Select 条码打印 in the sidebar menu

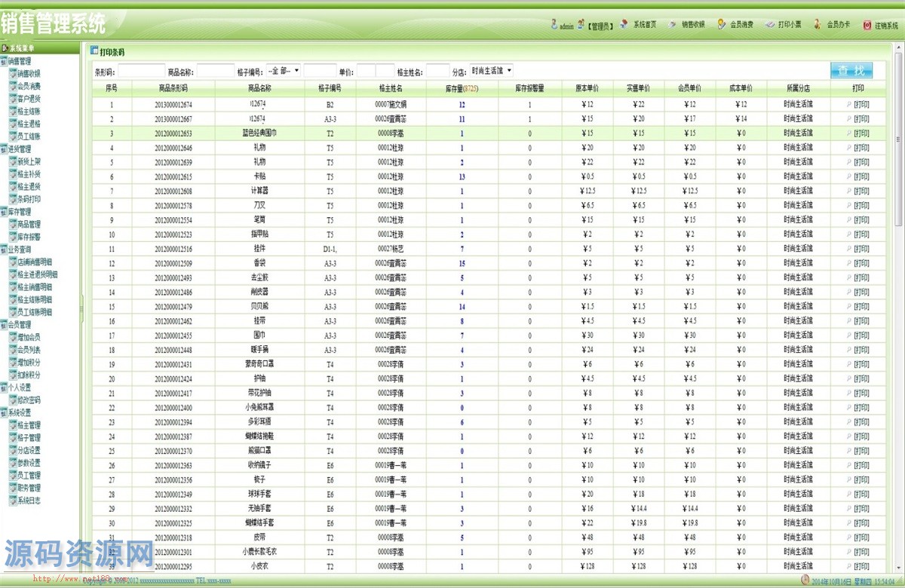pos(29,199)
